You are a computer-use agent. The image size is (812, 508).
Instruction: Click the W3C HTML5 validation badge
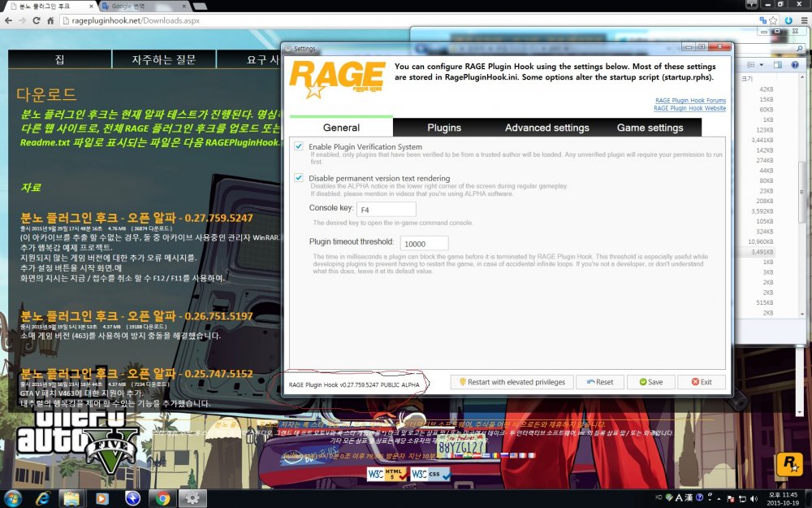387,473
